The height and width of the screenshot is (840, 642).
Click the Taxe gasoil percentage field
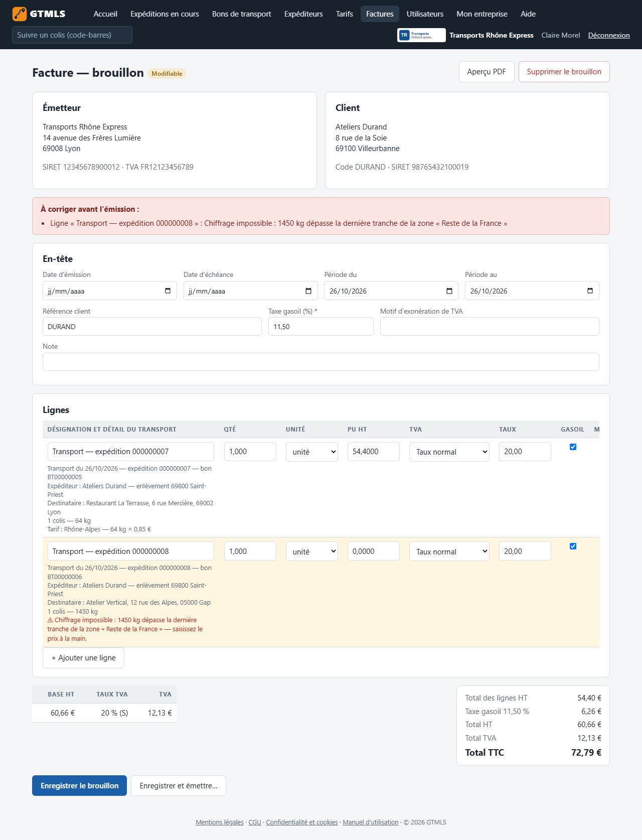(321, 327)
